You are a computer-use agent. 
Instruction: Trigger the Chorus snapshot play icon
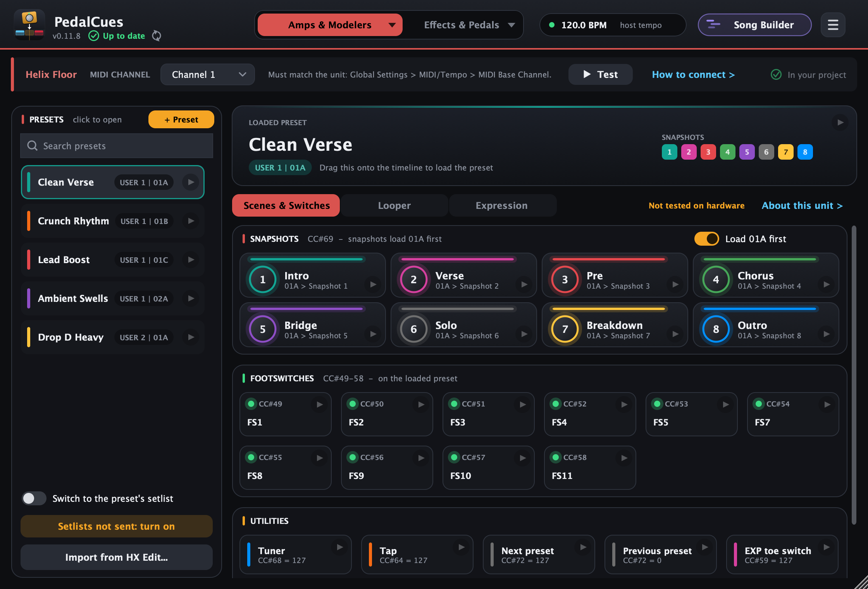[827, 284]
